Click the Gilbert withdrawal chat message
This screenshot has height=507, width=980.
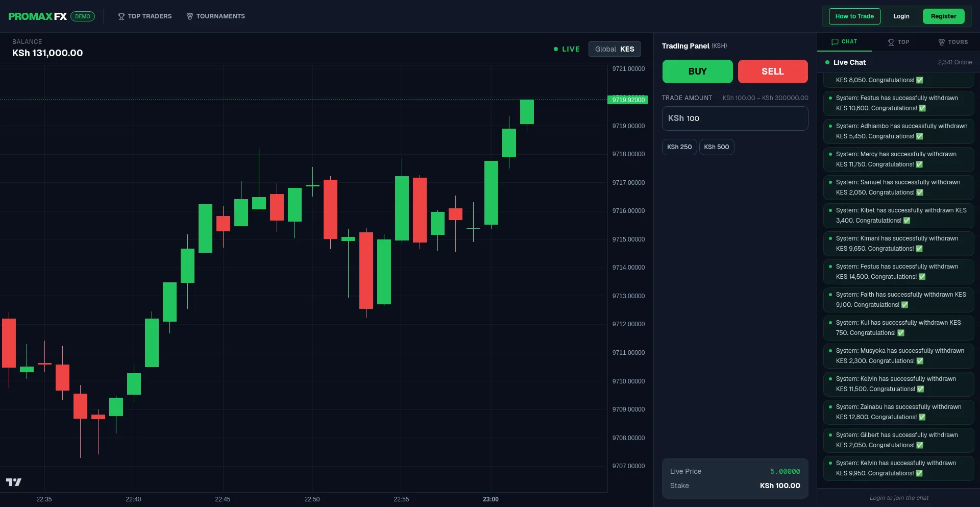898,440
